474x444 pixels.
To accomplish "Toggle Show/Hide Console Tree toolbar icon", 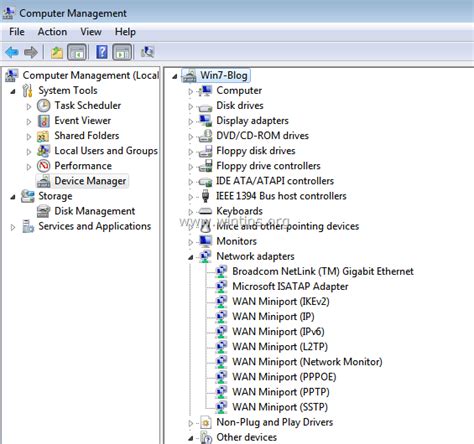I will pyautogui.click(x=77, y=52).
